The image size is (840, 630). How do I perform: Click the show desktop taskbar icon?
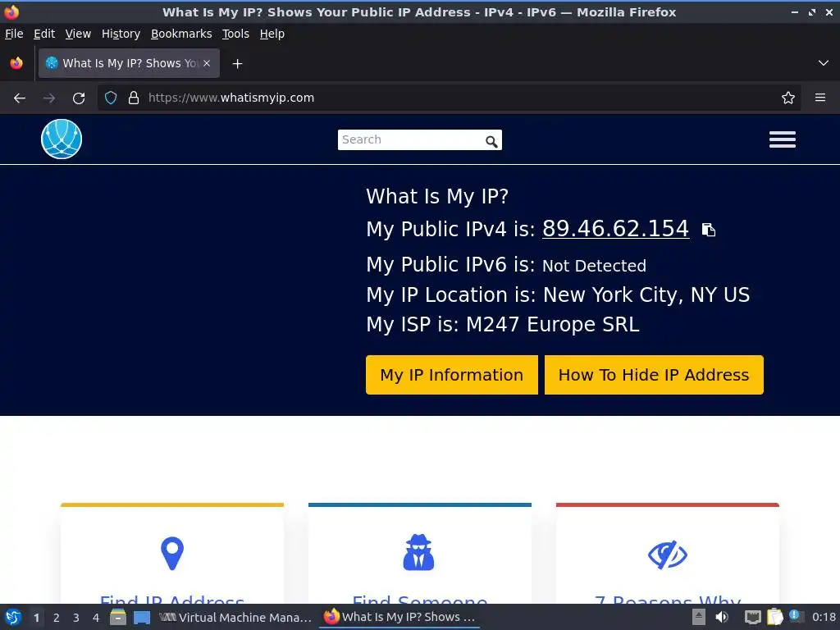point(141,618)
